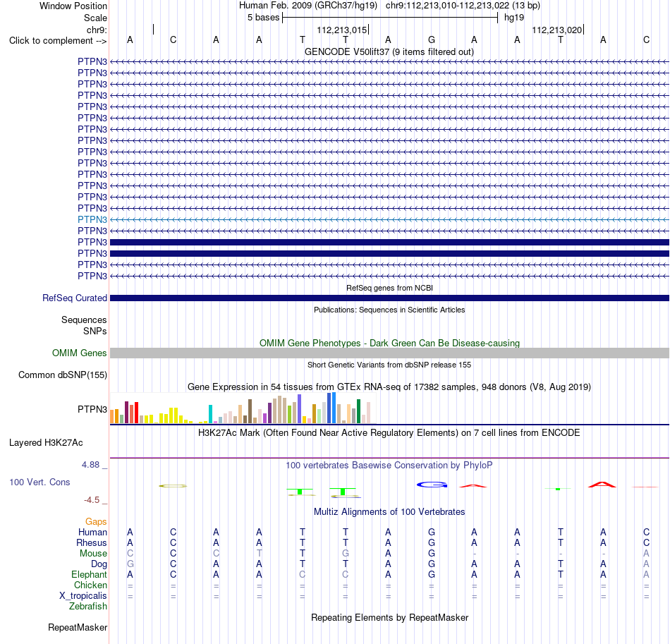
Task: Open the GENCODE V50lift37 track title
Action: point(389,51)
